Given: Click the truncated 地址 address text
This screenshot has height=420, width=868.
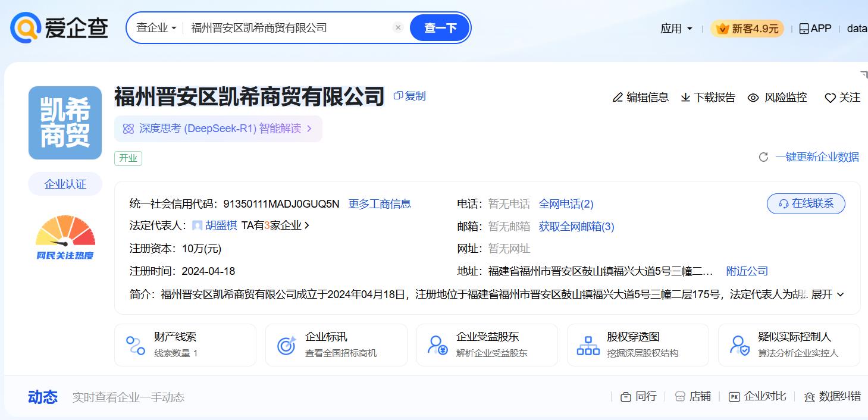Looking at the screenshot, I should click(600, 271).
